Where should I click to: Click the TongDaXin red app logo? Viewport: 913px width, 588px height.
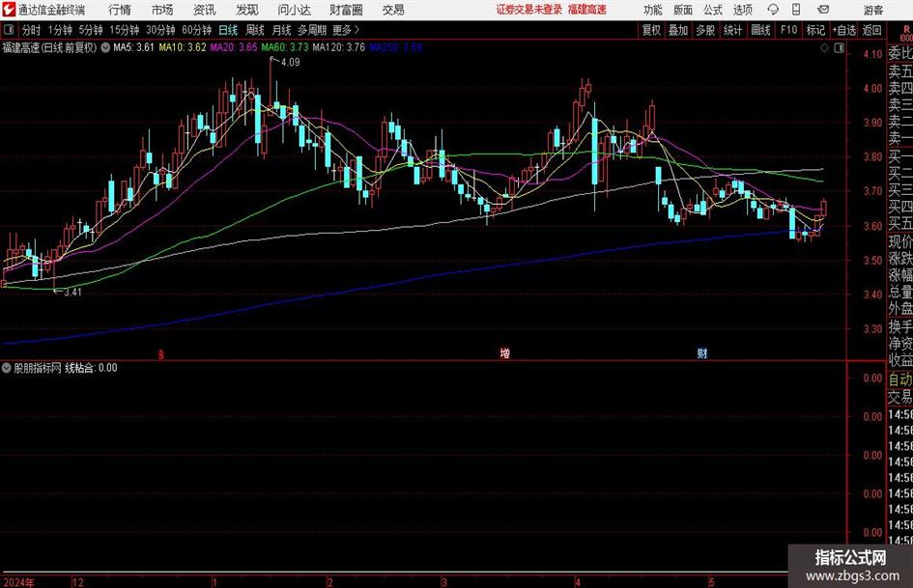click(9, 10)
